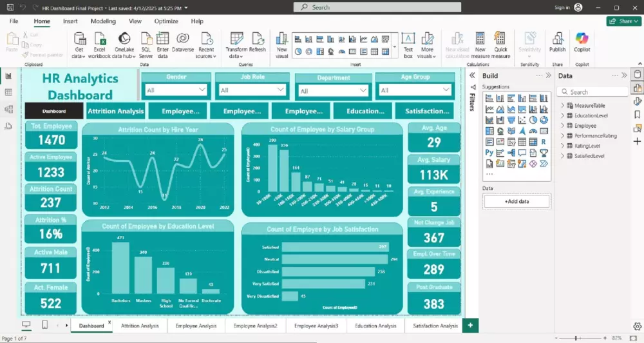Select pie chart in Build pane

coord(533,120)
